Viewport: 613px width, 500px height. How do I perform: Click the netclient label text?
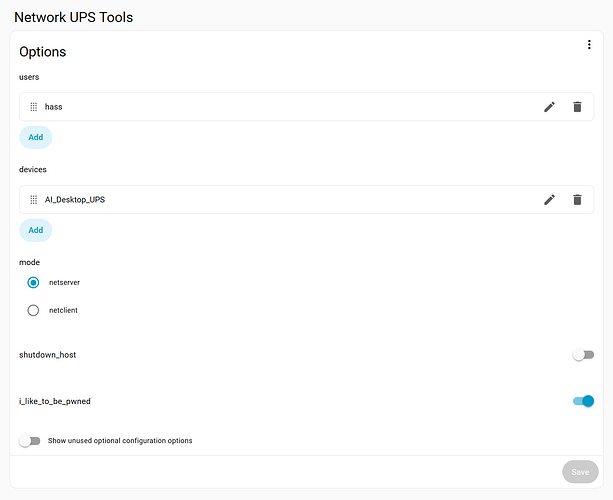coord(63,311)
